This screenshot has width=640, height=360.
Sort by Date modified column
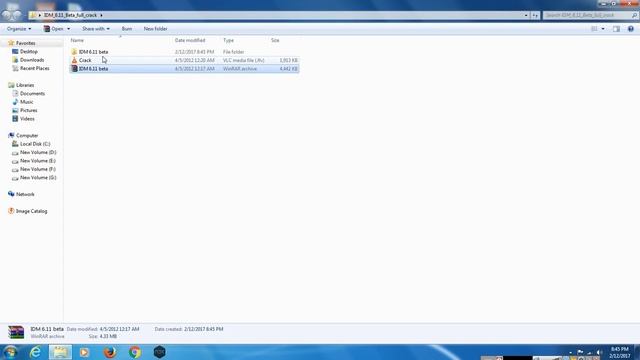click(x=190, y=40)
